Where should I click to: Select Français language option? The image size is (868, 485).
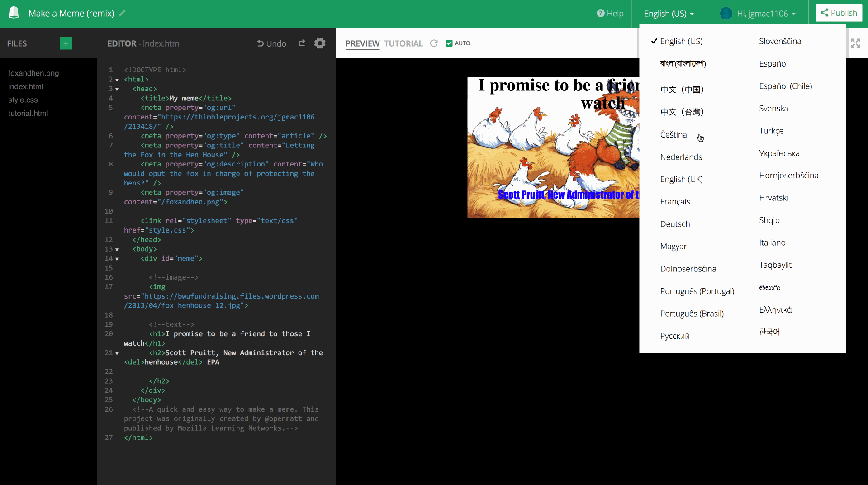[x=675, y=202]
